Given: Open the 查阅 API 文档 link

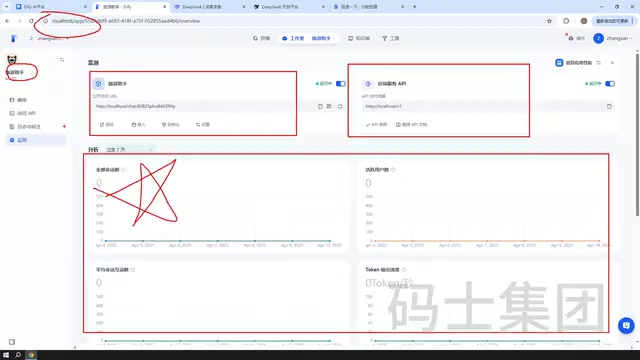Looking at the screenshot, I should pos(411,124).
